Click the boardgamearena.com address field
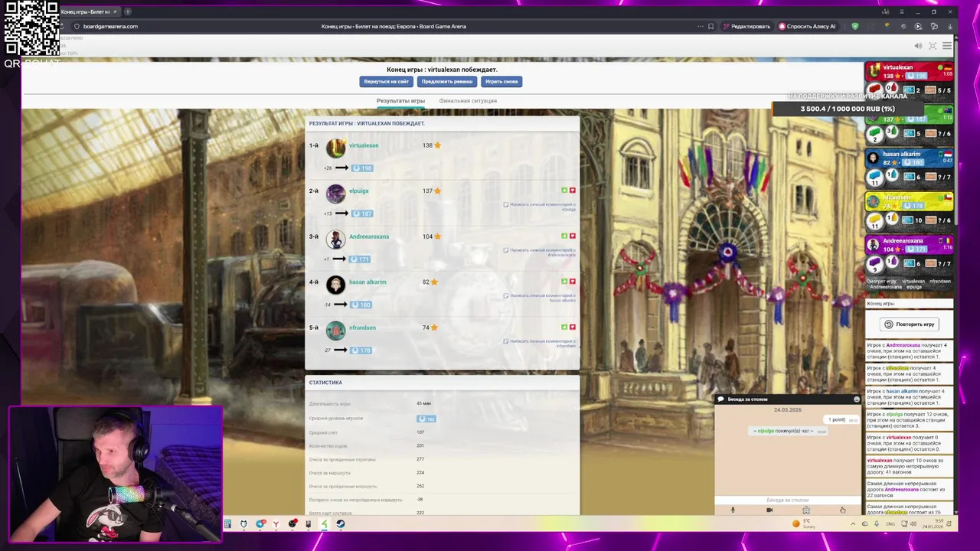Screen dimensions: 980x551 click(110, 26)
